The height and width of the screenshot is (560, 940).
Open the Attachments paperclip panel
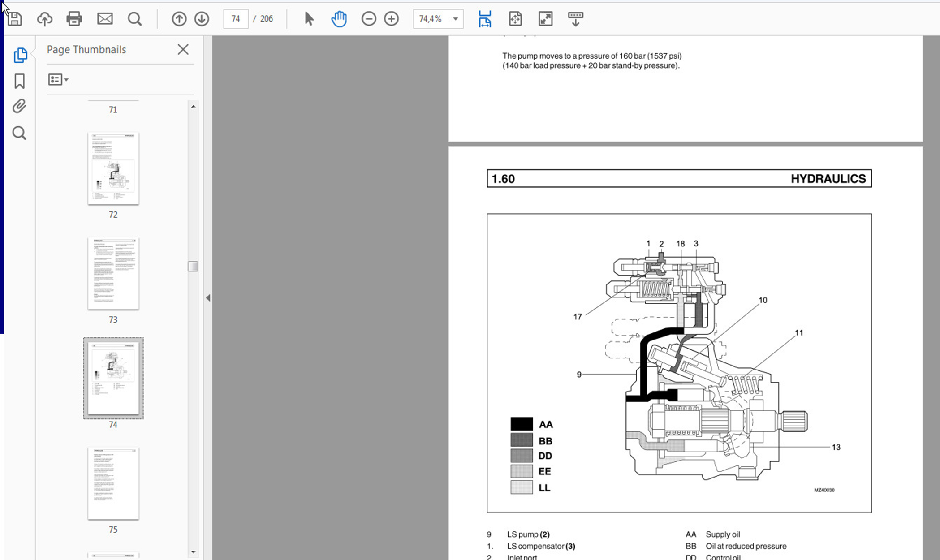coord(19,106)
